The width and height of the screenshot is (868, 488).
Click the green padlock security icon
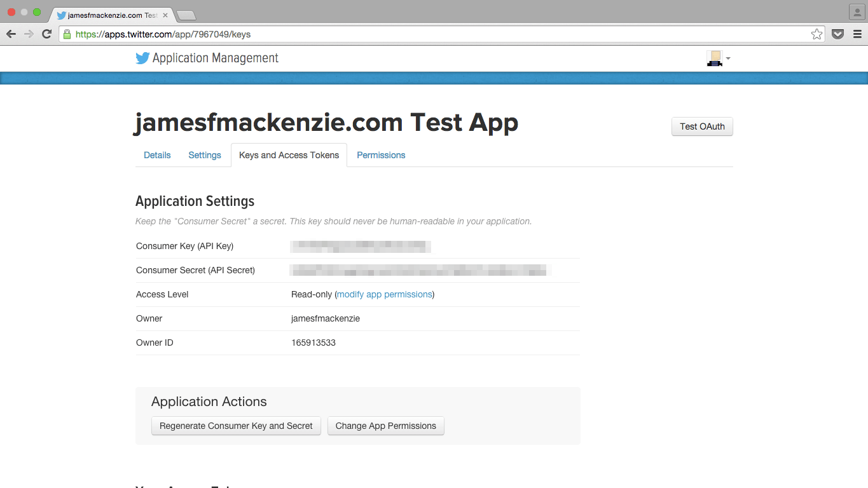[x=67, y=34]
